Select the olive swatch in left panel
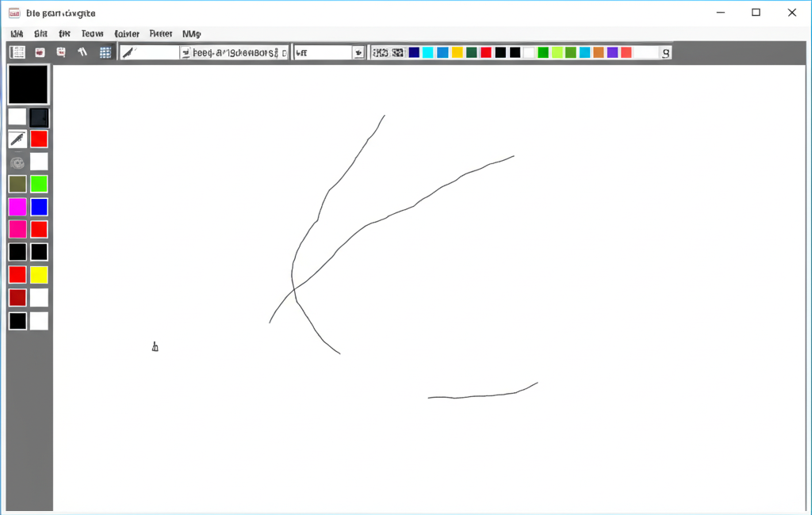Image resolution: width=812 pixels, height=515 pixels. [x=17, y=185]
